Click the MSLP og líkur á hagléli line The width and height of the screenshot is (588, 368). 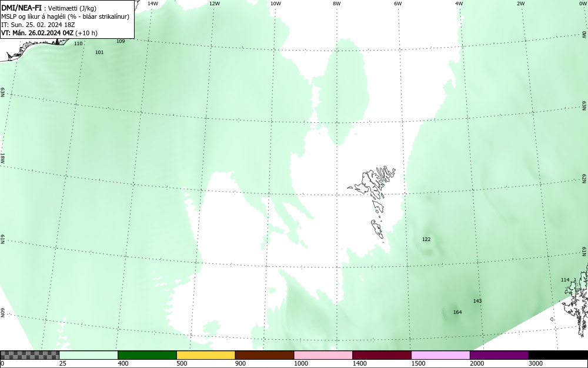click(x=65, y=16)
